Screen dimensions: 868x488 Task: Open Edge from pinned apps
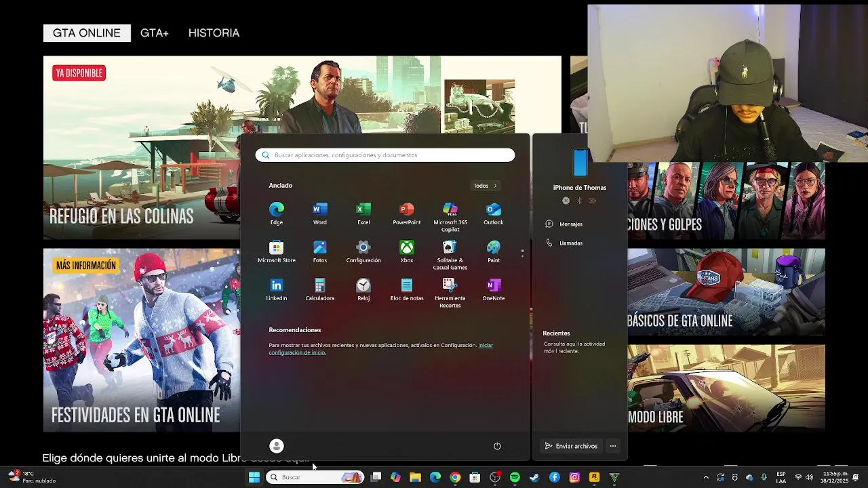[277, 213]
